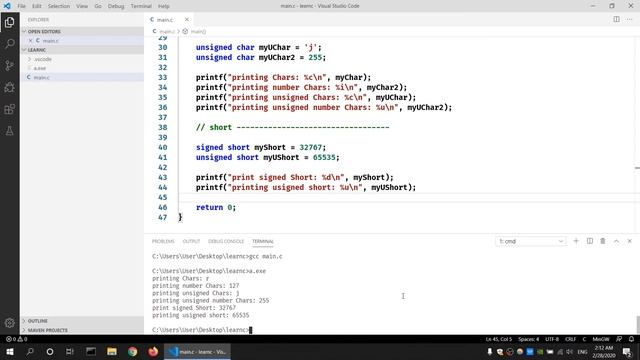Open the terminal selector dropdown 1: cmd
Viewport: 640px width, 360px height.
(531, 241)
